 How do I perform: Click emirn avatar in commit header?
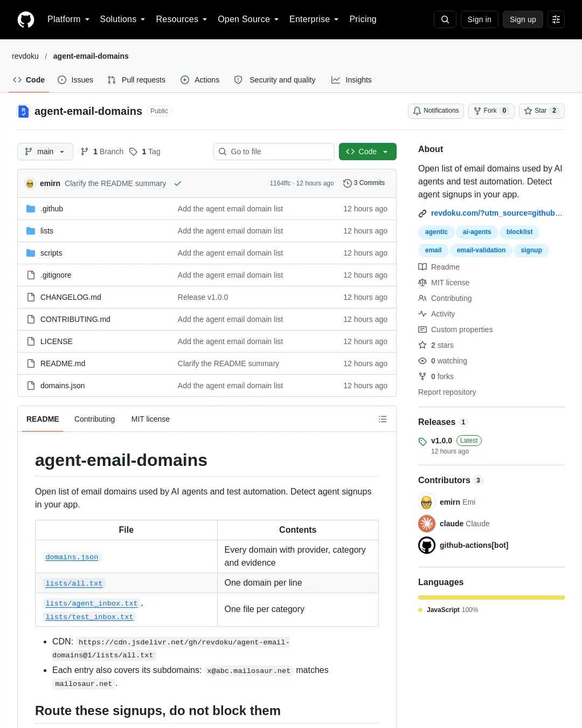coord(30,183)
